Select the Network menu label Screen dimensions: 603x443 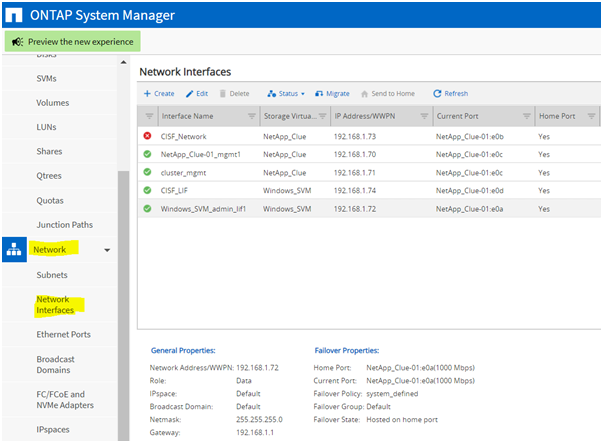point(50,250)
